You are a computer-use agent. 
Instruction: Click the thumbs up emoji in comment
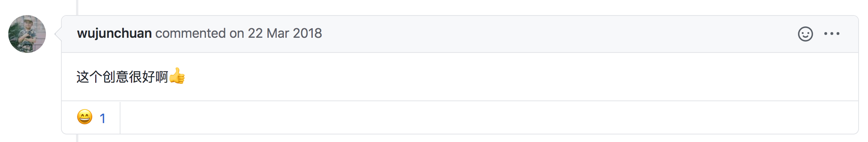[177, 76]
